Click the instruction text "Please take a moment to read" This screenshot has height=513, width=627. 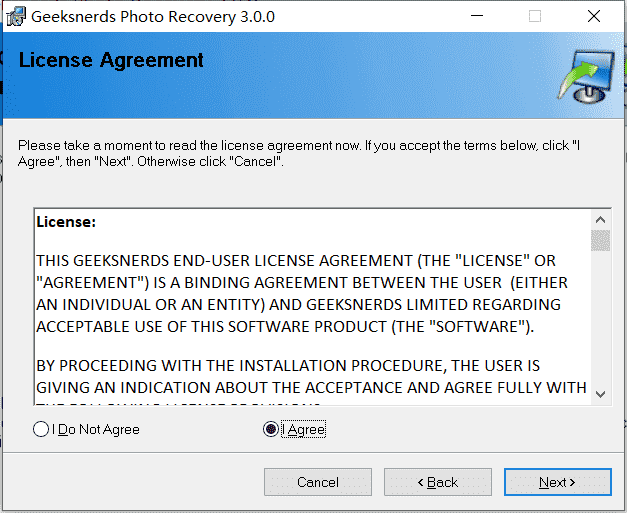click(x=299, y=153)
